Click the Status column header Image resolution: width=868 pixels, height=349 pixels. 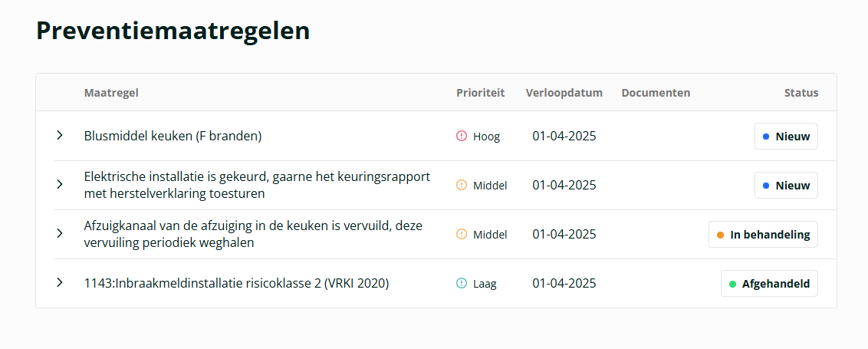click(801, 93)
